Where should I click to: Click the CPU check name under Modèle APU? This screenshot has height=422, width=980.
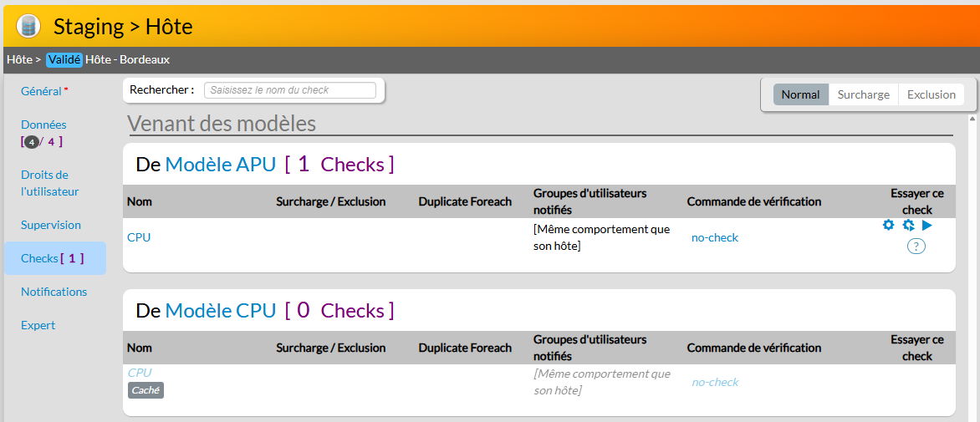click(x=139, y=237)
